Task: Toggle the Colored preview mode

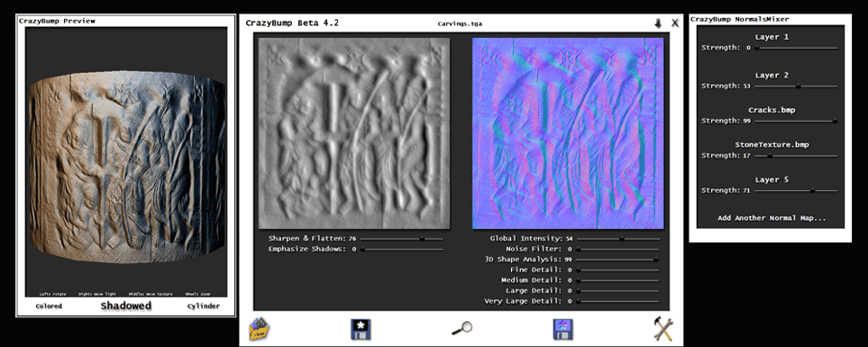Action: coord(49,306)
